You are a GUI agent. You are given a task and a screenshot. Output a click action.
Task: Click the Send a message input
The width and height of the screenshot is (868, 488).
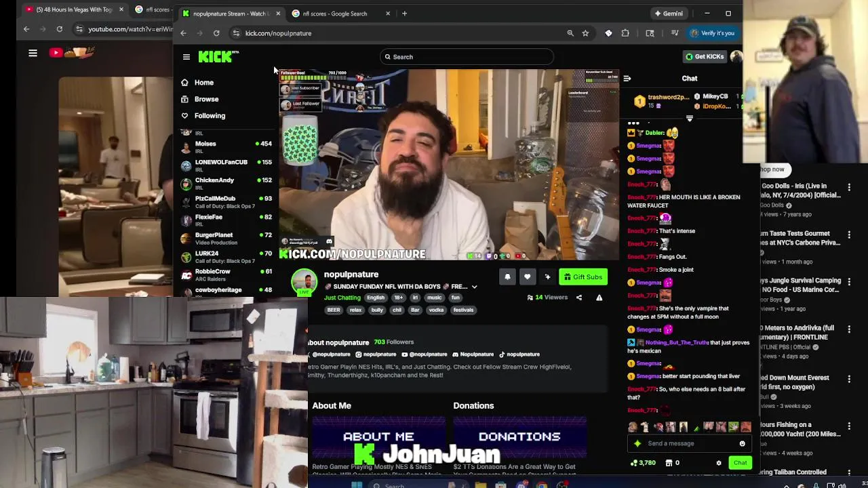coord(688,444)
